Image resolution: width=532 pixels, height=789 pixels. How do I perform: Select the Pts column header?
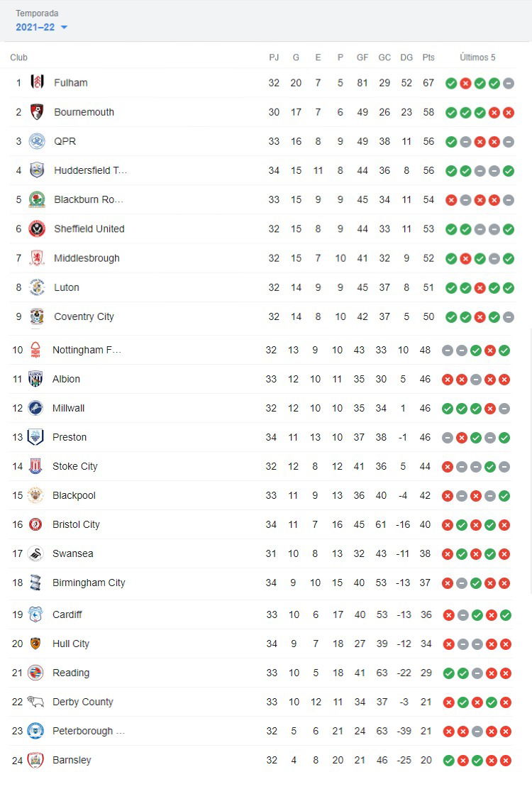coord(428,57)
